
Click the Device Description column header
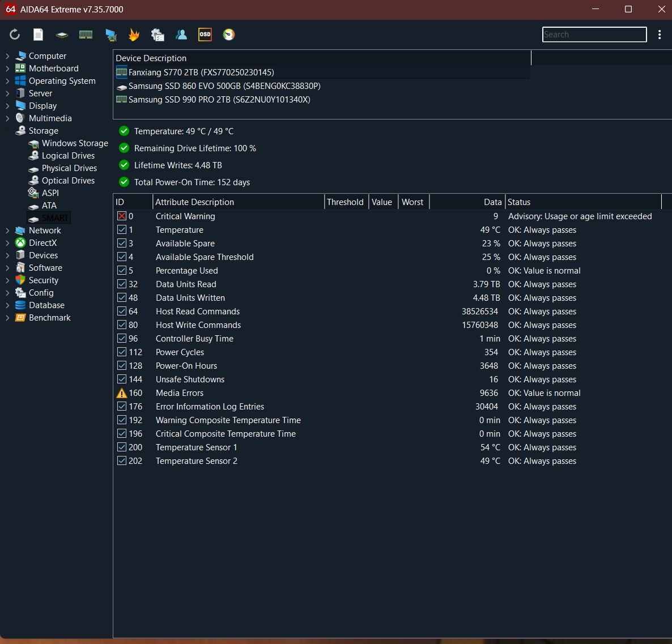coord(322,58)
